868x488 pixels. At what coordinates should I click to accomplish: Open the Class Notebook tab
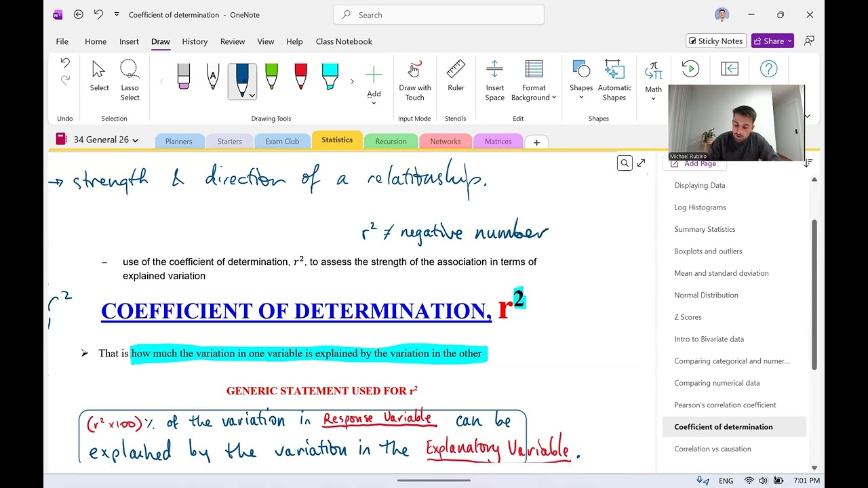(344, 41)
